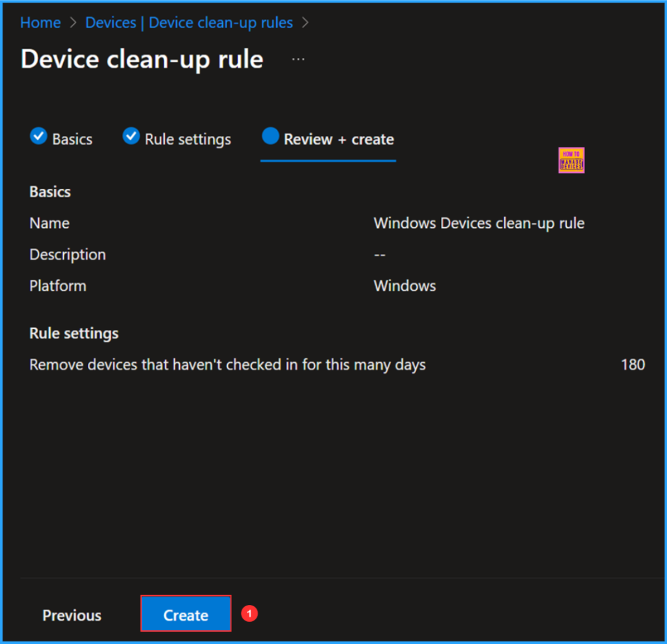Click Remove devices that haven't checked in label
The width and height of the screenshot is (667, 644).
[x=227, y=365]
